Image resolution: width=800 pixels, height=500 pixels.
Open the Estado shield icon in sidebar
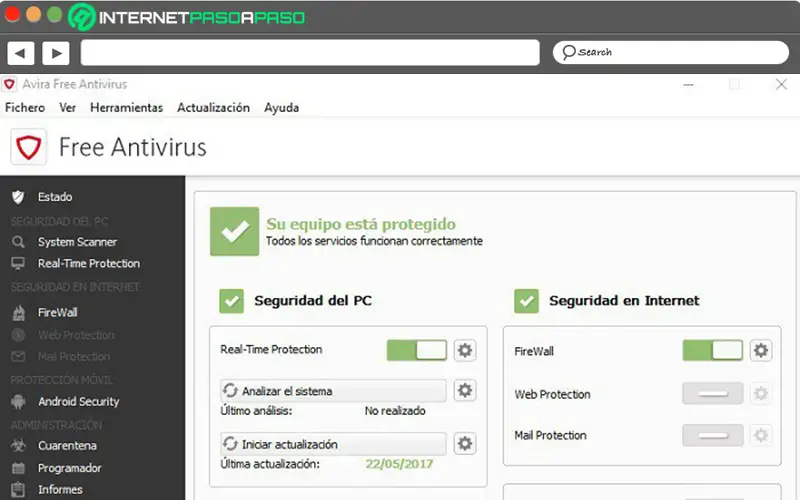coord(18,197)
